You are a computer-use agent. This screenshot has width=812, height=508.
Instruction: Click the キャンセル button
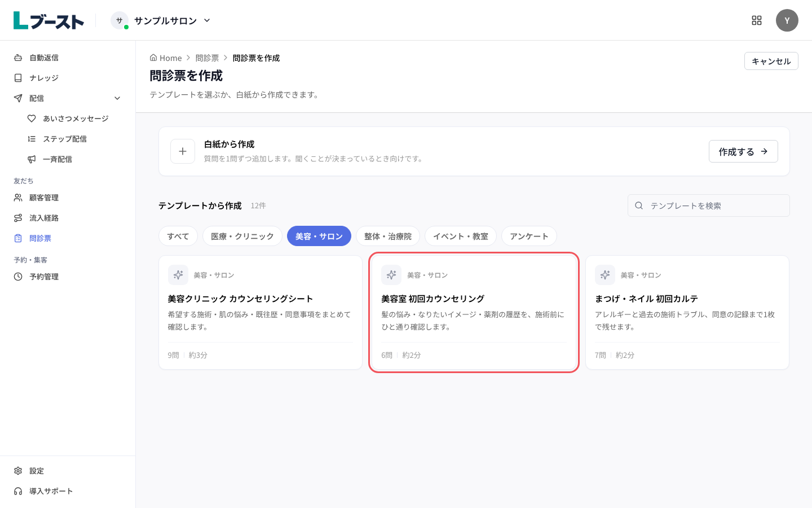click(x=771, y=61)
